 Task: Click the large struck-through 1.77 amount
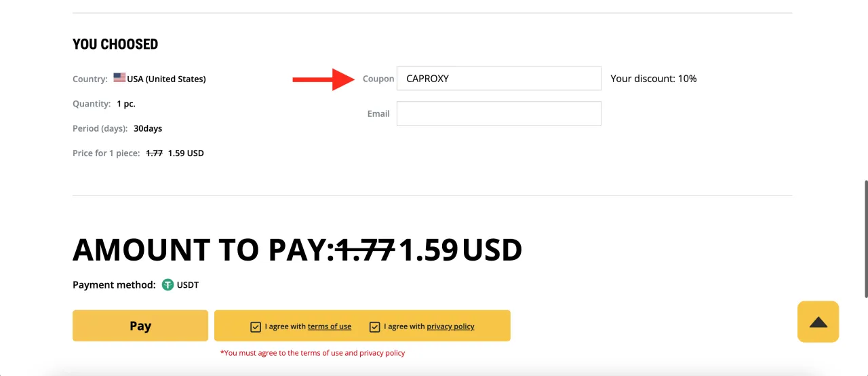pos(366,250)
